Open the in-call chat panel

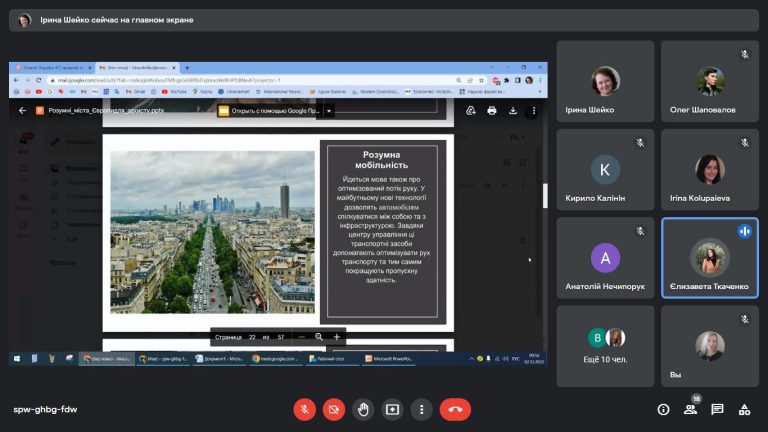tap(717, 409)
